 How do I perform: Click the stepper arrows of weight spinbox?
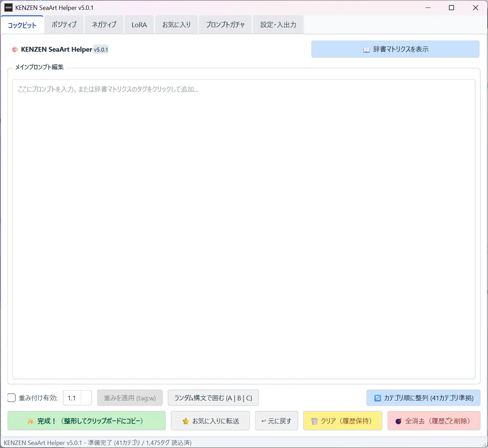pos(86,398)
